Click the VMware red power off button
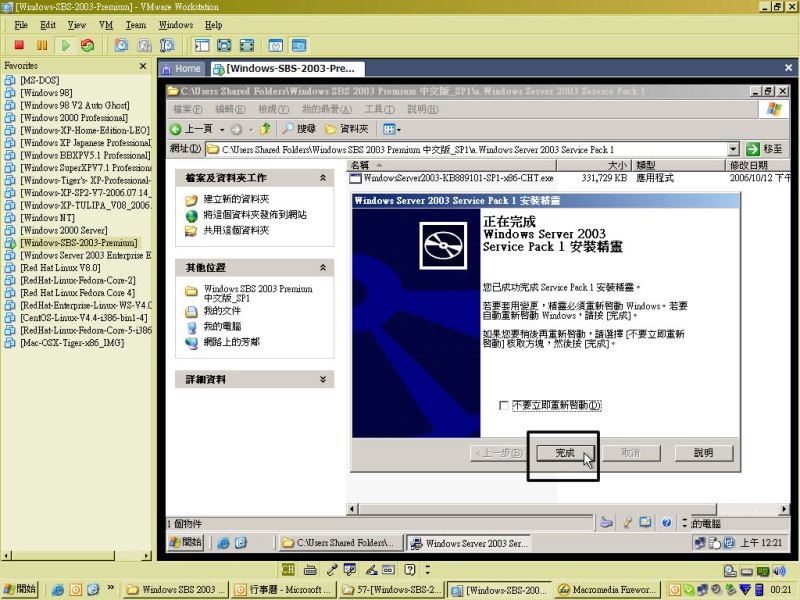Screen dimensions: 800x600 pos(19,45)
